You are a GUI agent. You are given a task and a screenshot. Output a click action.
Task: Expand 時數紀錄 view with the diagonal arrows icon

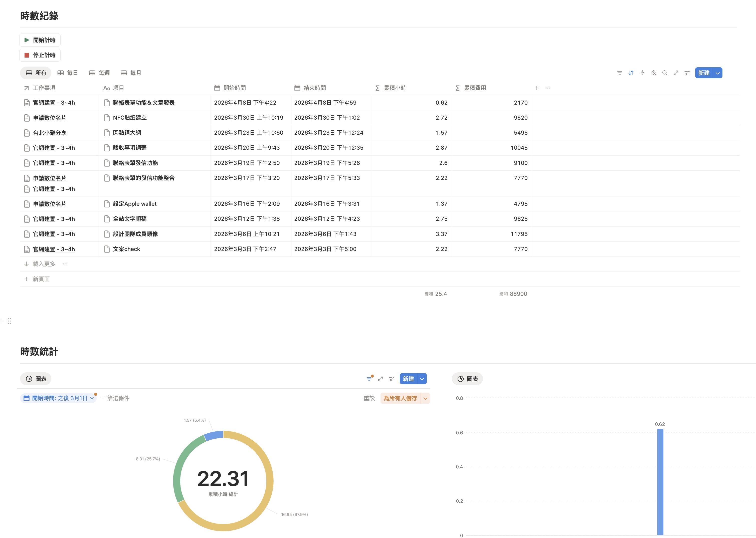coord(676,73)
